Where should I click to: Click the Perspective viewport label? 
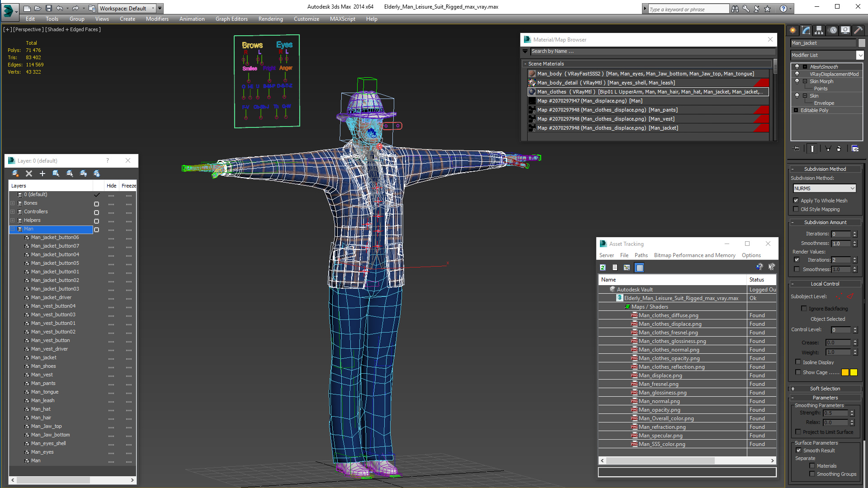(28, 29)
